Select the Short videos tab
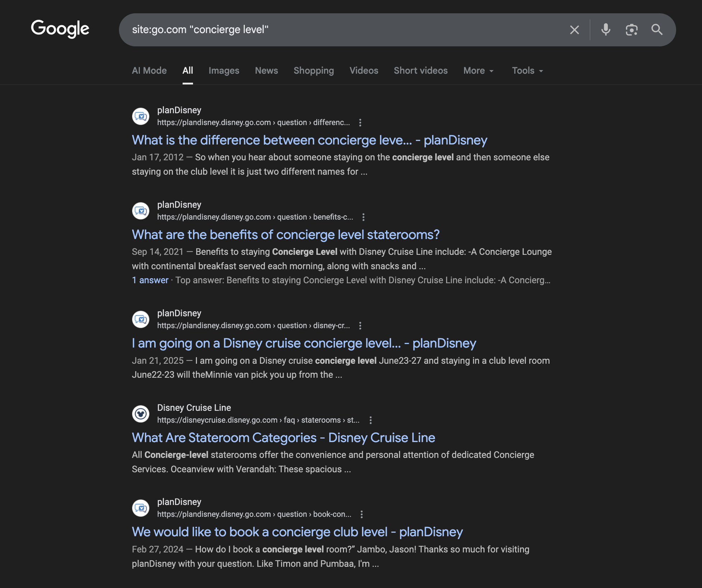702x588 pixels. [x=421, y=71]
